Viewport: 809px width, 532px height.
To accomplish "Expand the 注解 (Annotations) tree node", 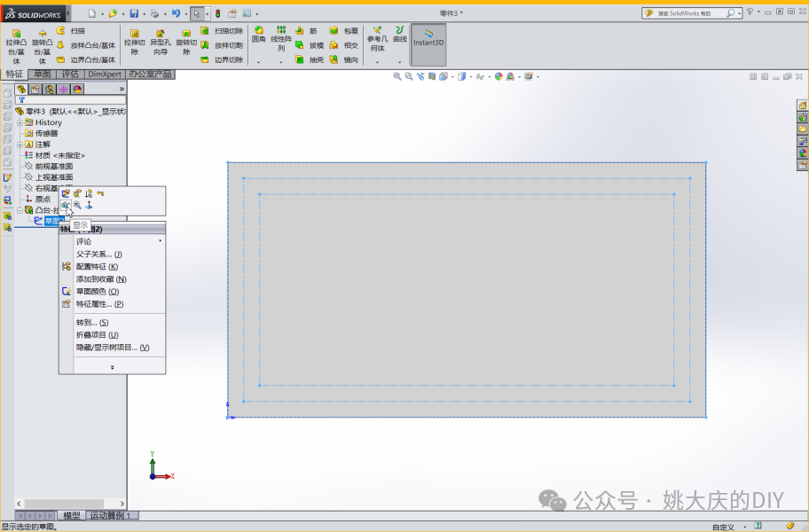I will 20,144.
